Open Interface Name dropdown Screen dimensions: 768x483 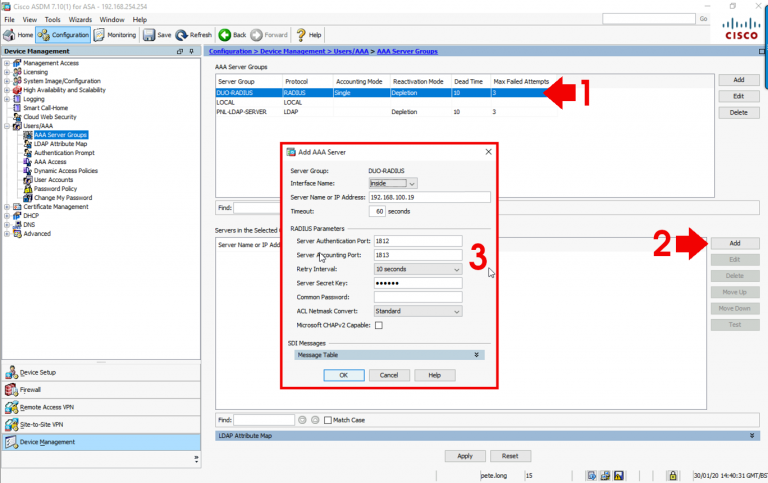(412, 183)
